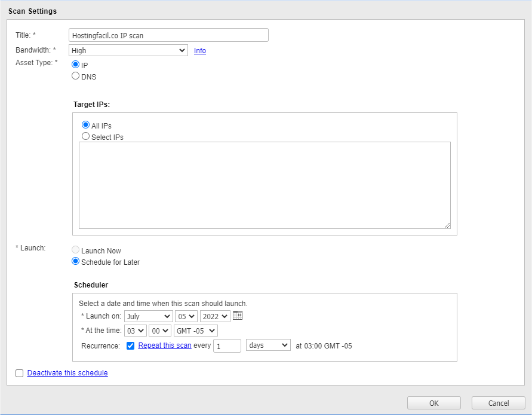Select the DNS asset type option
Image resolution: width=532 pixels, height=419 pixels.
click(x=76, y=76)
